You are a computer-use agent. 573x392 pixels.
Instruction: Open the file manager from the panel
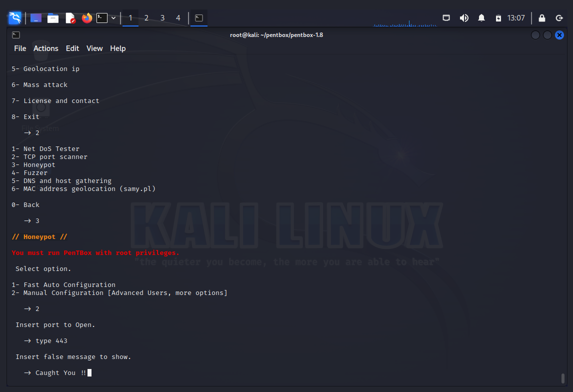[53, 18]
